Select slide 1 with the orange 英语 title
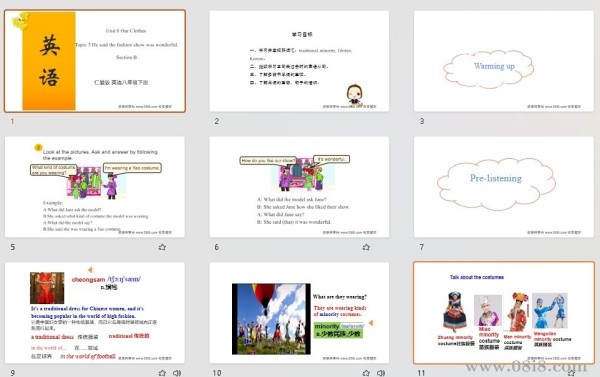This screenshot has width=600, height=377. pos(95,61)
